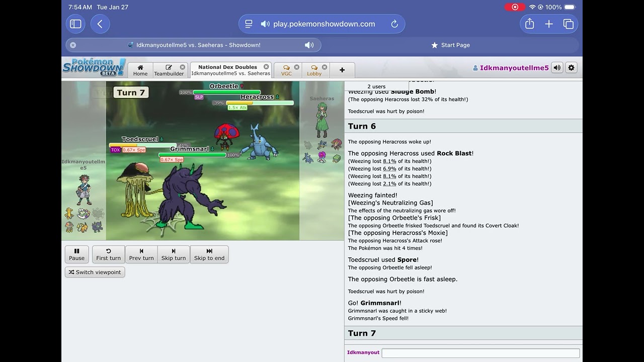Click the Saeheras trainer avatar

pyautogui.click(x=321, y=121)
